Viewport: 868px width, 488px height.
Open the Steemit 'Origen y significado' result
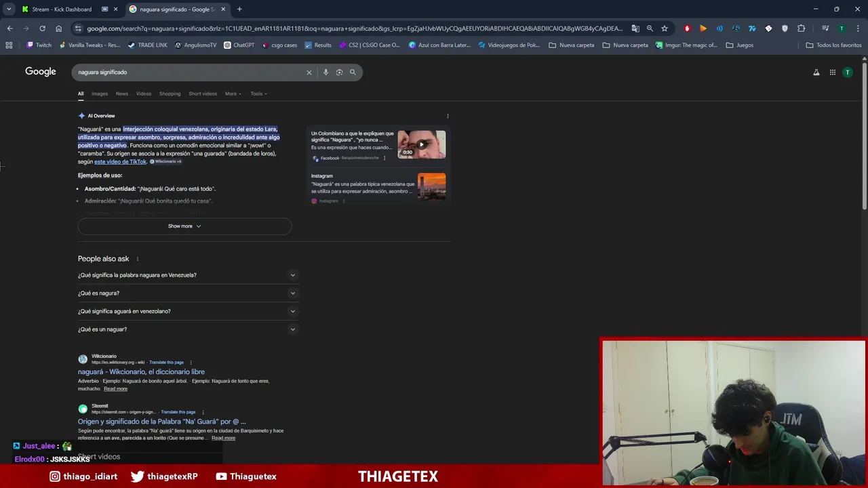tap(162, 422)
